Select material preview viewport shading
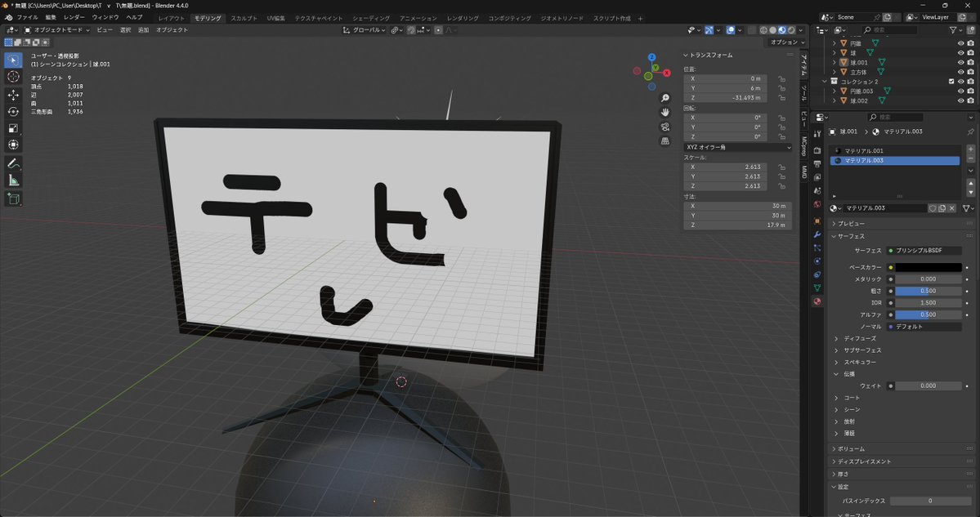This screenshot has width=980, height=517. (x=782, y=30)
